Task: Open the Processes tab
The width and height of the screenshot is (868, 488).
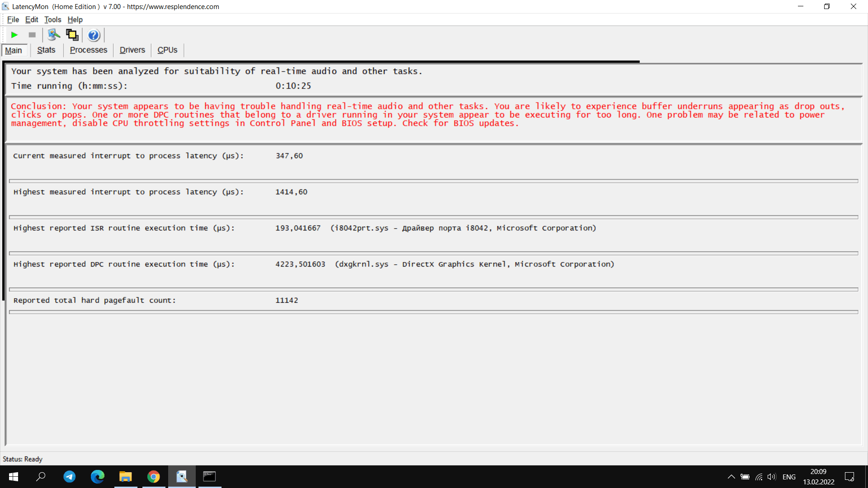Action: 89,50
